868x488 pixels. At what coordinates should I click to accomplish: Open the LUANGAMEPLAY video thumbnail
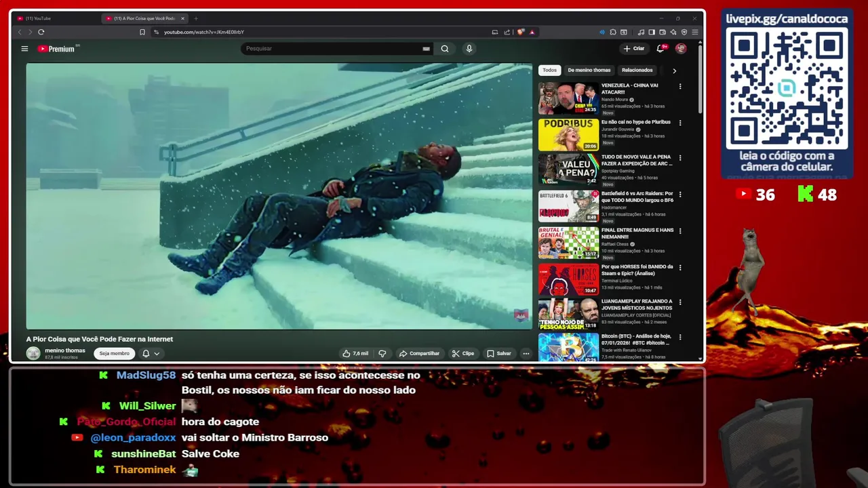(x=568, y=314)
